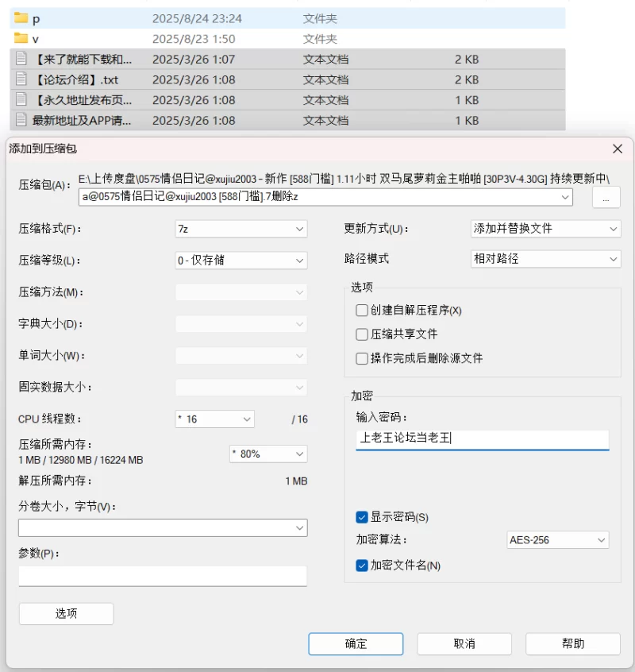Open the archive path browse button (...)
The width and height of the screenshot is (635, 672).
(606, 198)
